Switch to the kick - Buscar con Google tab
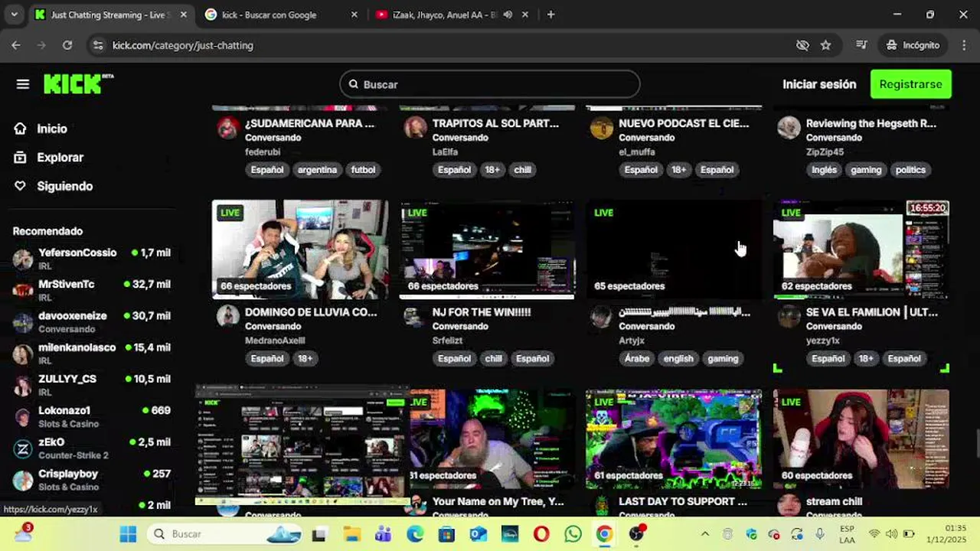This screenshot has height=551, width=980. [279, 15]
